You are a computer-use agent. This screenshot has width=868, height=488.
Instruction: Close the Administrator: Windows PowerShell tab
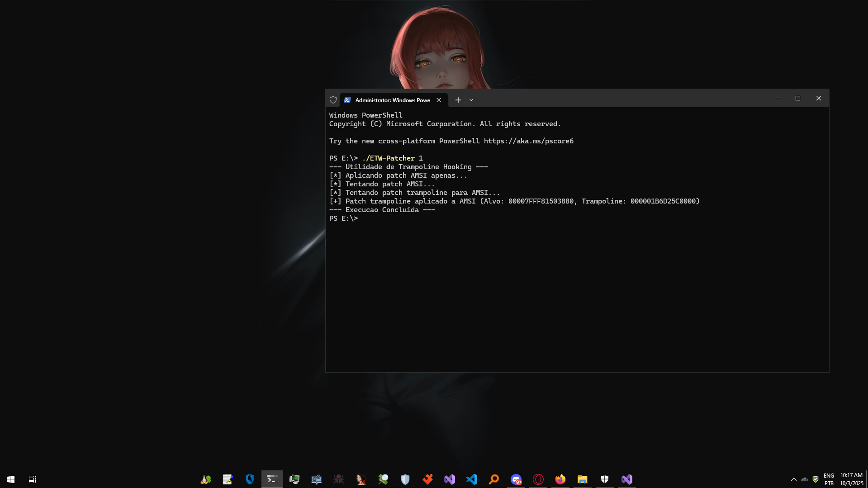(x=439, y=100)
